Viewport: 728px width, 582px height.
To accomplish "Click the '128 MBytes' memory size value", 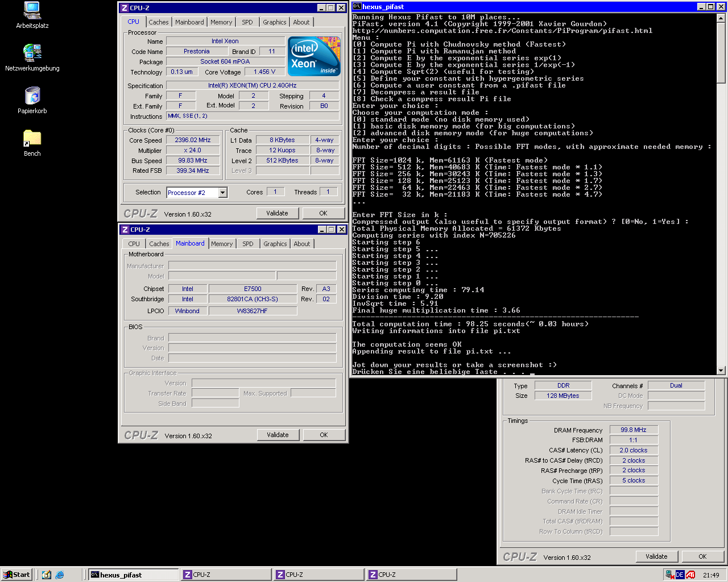I will pos(563,396).
